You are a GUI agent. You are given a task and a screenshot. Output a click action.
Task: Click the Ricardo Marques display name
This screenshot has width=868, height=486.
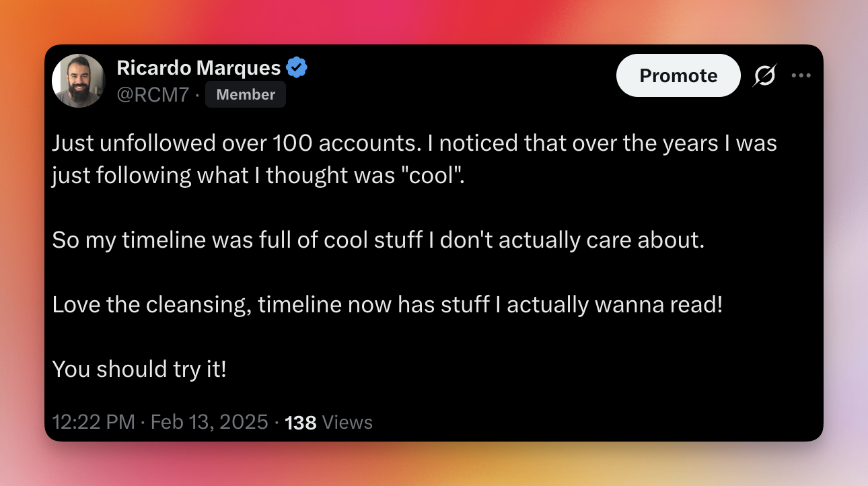(198, 67)
